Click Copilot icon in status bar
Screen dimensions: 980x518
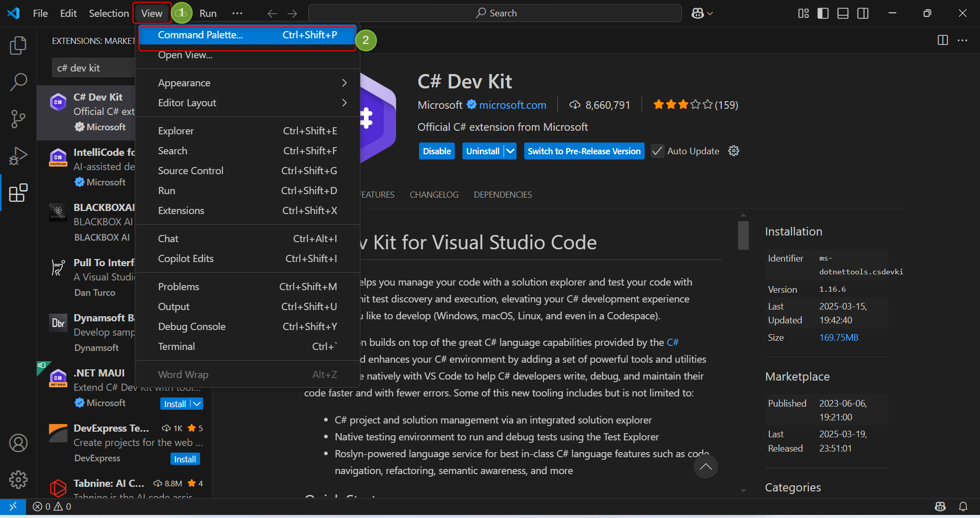[x=940, y=506]
